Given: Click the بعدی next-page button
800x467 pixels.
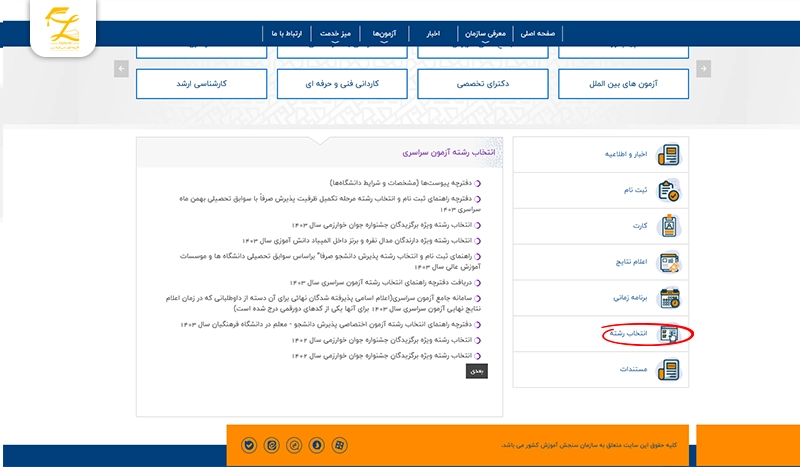Looking at the screenshot, I should click(477, 371).
